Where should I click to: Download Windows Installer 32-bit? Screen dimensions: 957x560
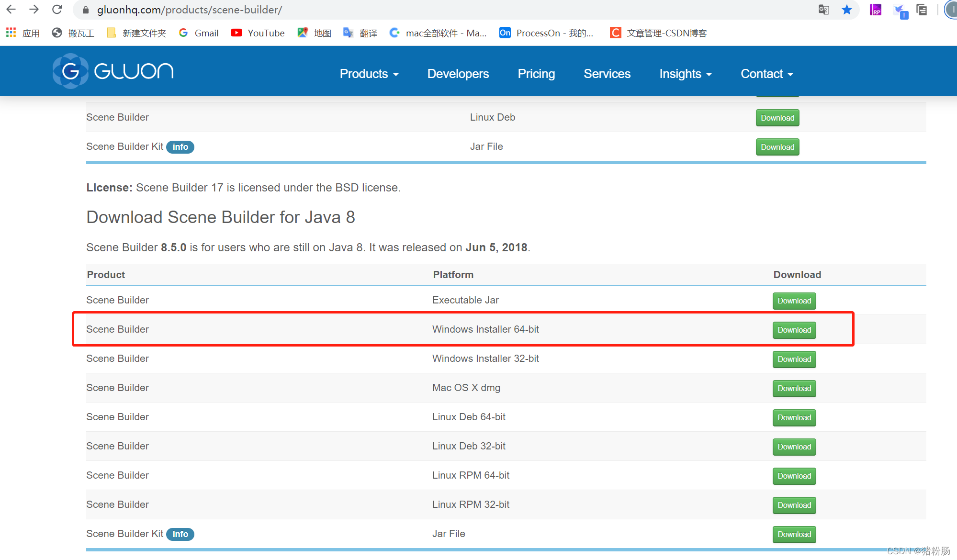(794, 359)
